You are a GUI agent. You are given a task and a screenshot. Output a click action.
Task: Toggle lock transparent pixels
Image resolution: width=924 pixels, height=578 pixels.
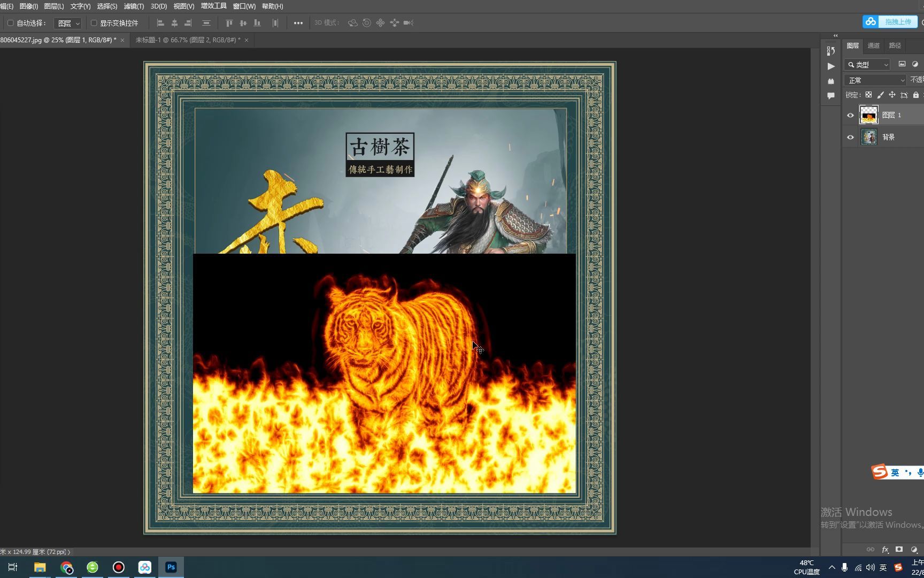coord(868,95)
